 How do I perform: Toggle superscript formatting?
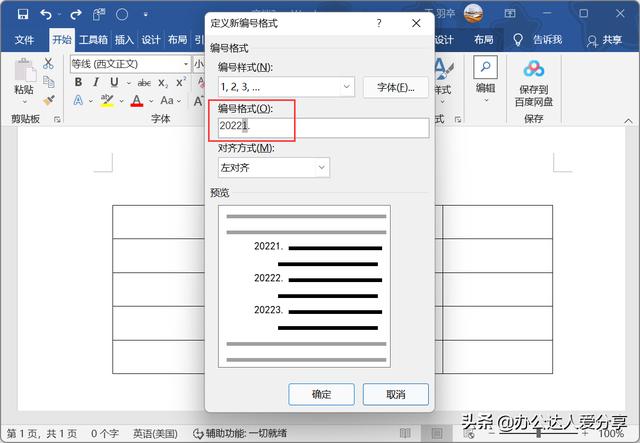pyautogui.click(x=181, y=82)
